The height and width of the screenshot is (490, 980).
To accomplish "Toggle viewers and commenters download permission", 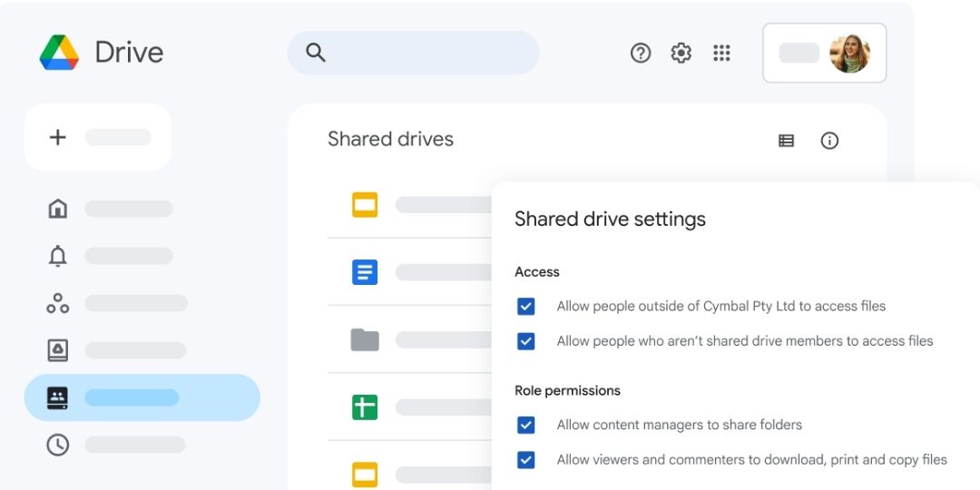I will pyautogui.click(x=525, y=460).
